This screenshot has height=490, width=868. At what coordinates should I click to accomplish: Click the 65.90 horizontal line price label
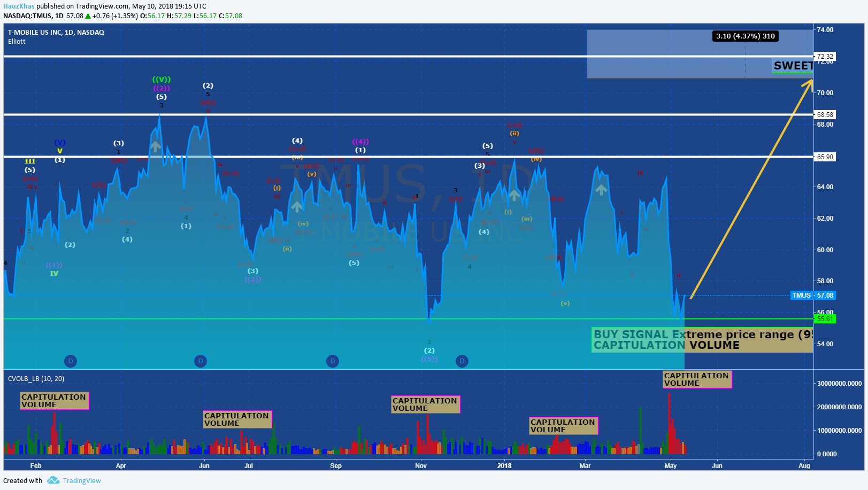(x=825, y=157)
